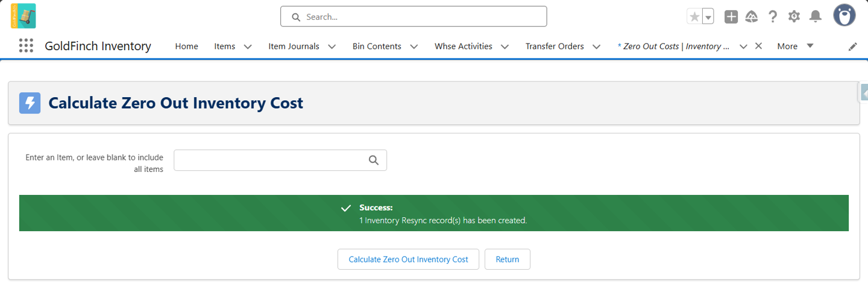The image size is (868, 283).
Task: Select the Zero Out Costs tab
Action: pyautogui.click(x=673, y=46)
